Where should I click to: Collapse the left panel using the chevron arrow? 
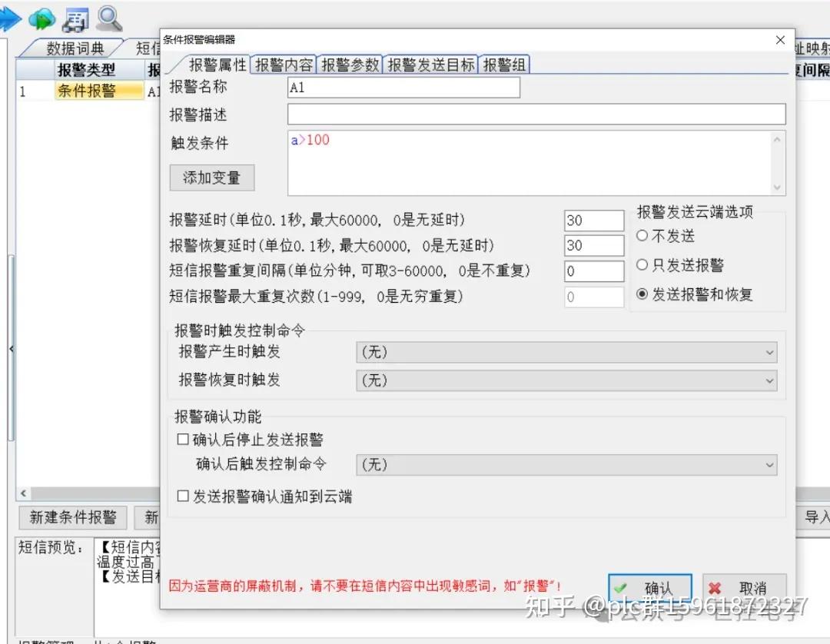click(10, 348)
